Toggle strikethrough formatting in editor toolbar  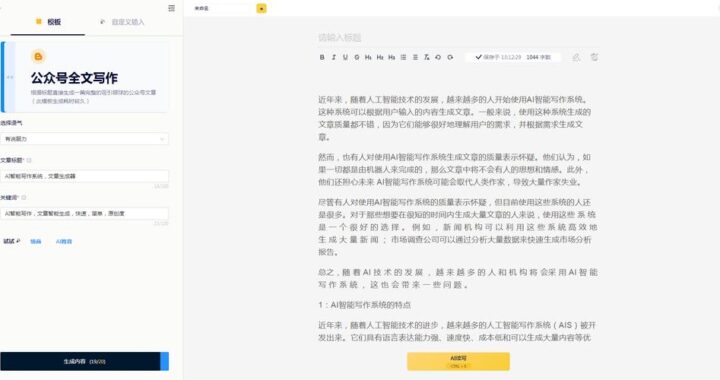click(x=357, y=57)
